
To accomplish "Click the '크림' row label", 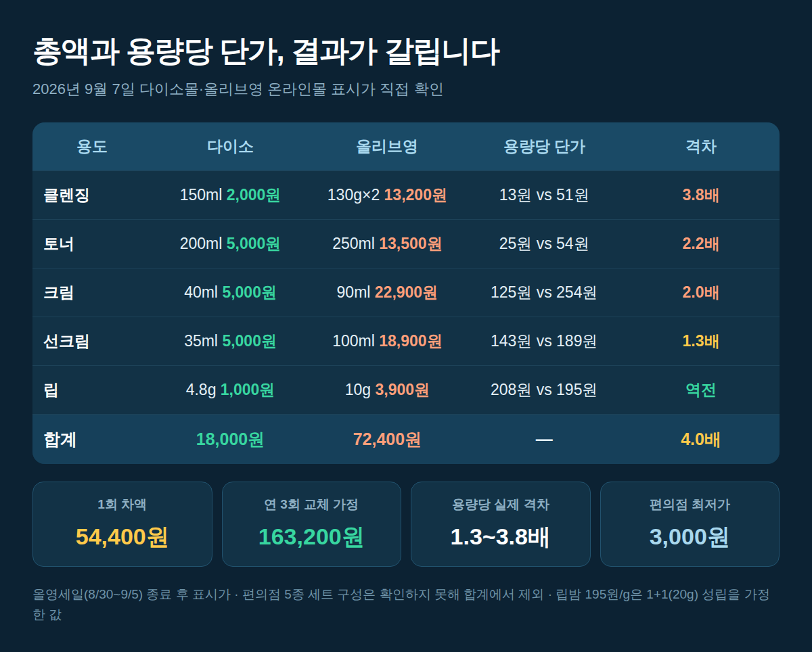I will tap(59, 293).
